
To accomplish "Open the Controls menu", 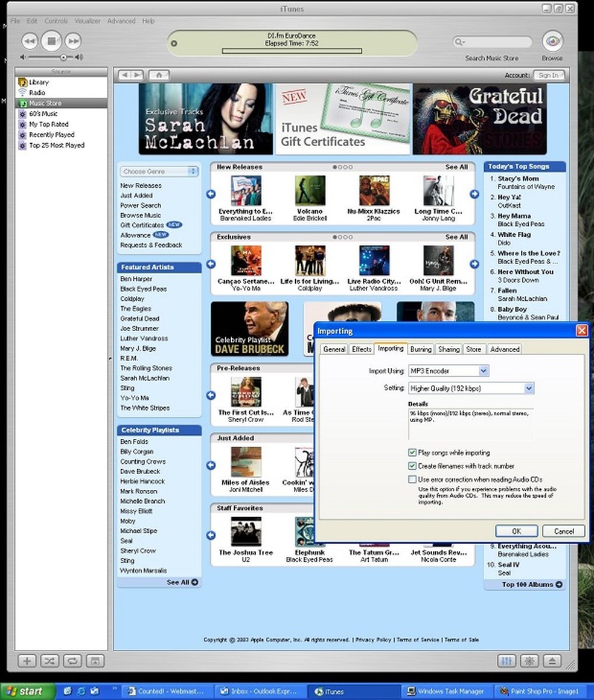I will point(56,21).
